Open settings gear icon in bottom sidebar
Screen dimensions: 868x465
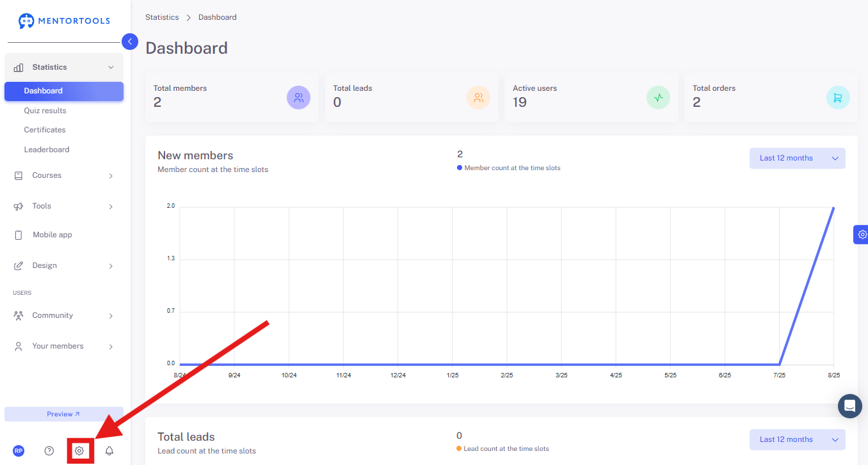point(79,451)
